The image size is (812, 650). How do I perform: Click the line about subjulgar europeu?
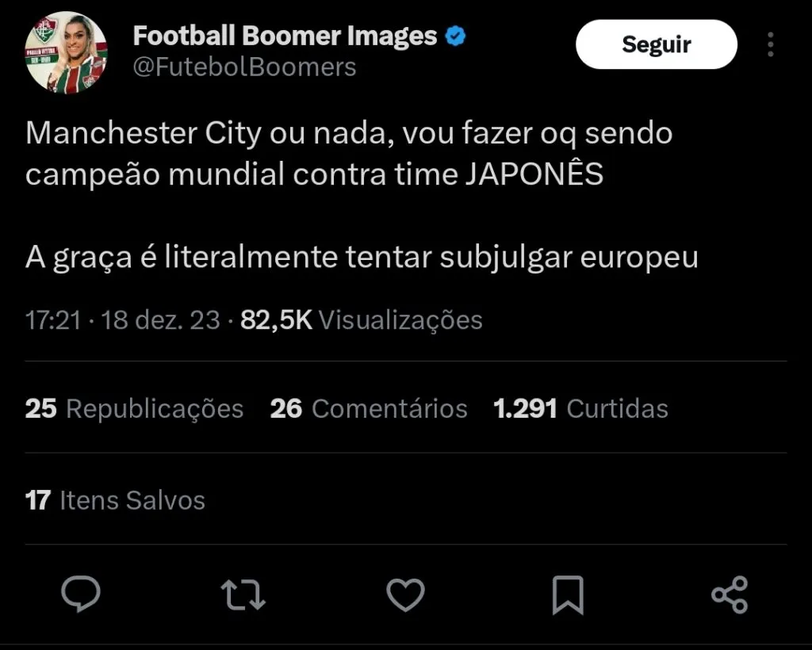362,257
